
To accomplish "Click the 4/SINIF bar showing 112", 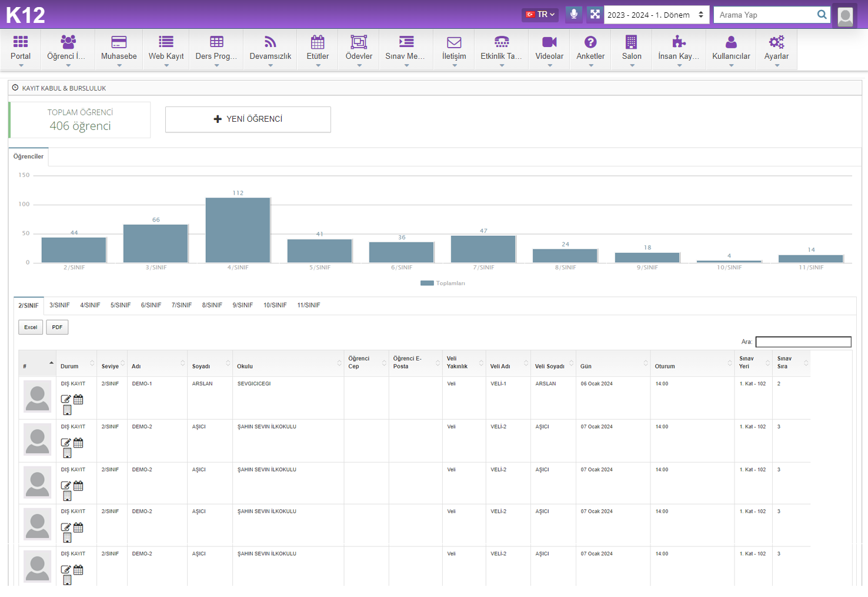I will (238, 230).
